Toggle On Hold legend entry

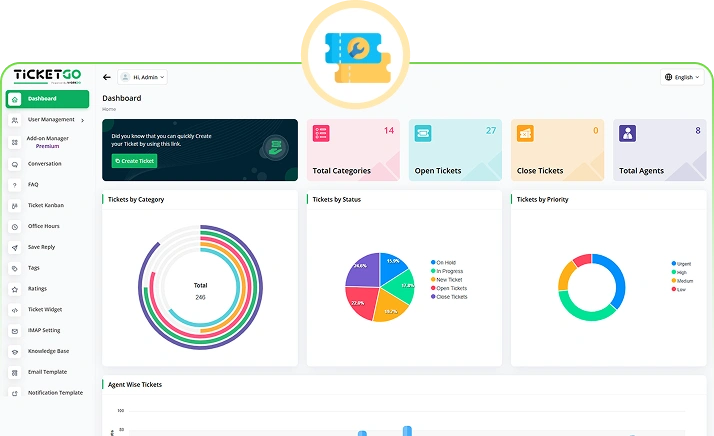443,262
